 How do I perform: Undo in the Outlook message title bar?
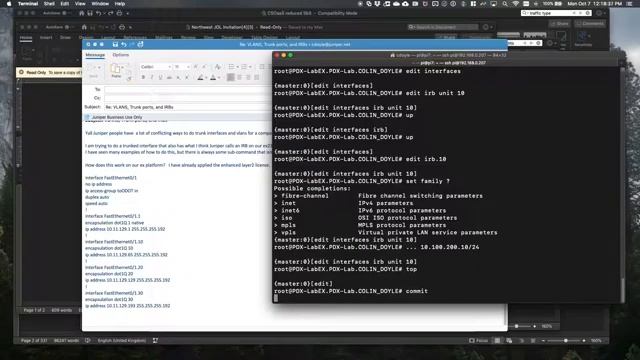click(x=124, y=44)
